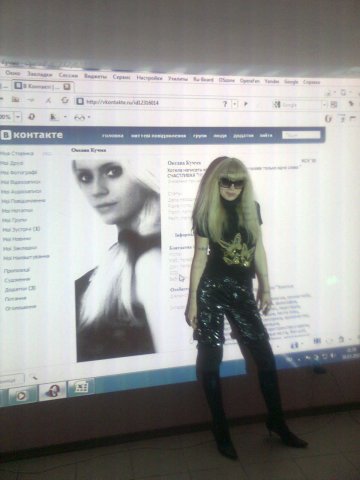Open the folder icon in navigation toolbar
This screenshot has height=480, width=360.
click(x=15, y=99)
